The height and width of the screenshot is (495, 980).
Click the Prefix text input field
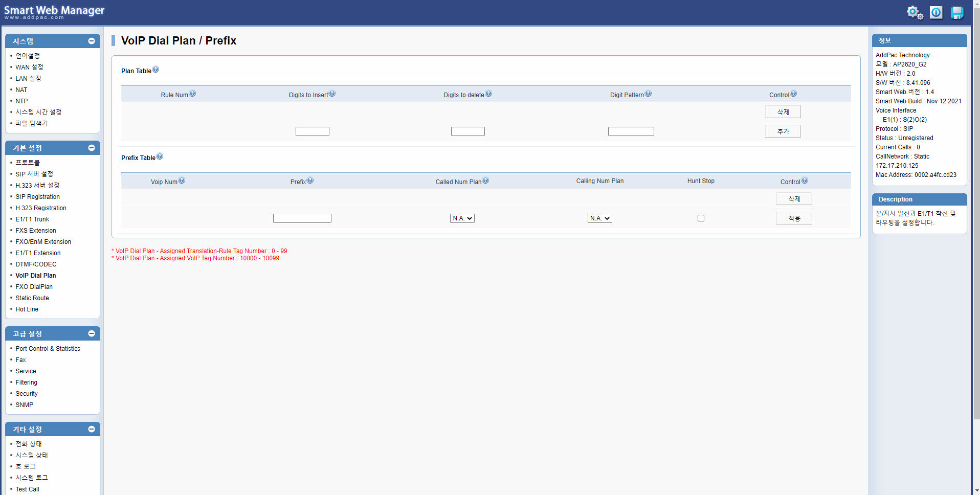tap(302, 218)
